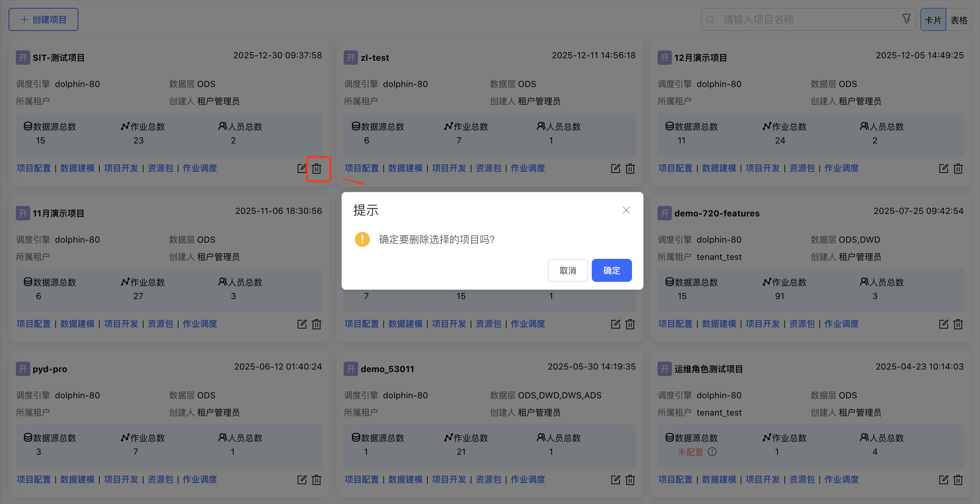
Task: Switch to 表格 table view
Action: tap(959, 20)
